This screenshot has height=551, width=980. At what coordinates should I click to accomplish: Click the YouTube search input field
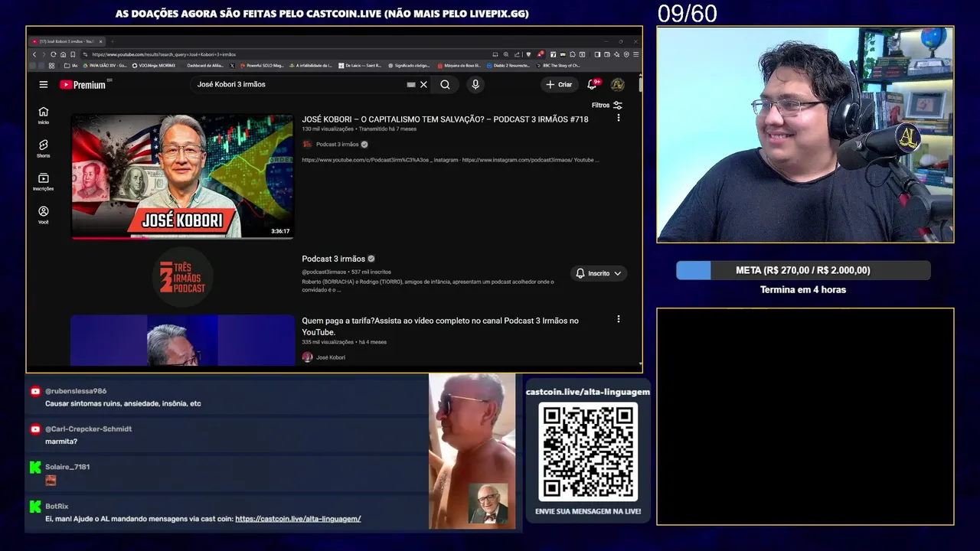coord(300,84)
